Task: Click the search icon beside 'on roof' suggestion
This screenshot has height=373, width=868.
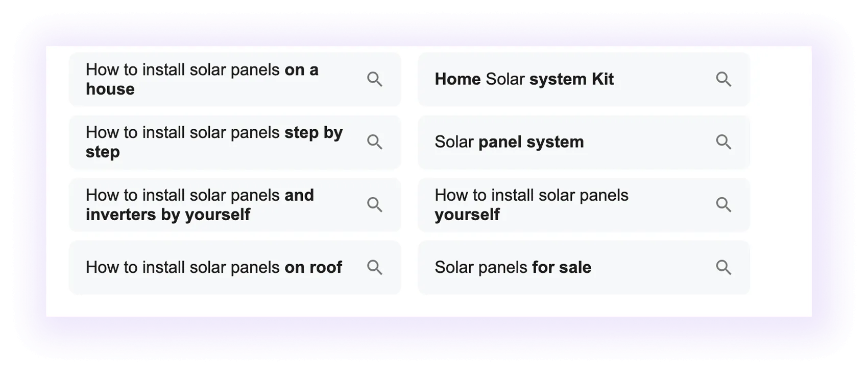Action: pyautogui.click(x=375, y=267)
